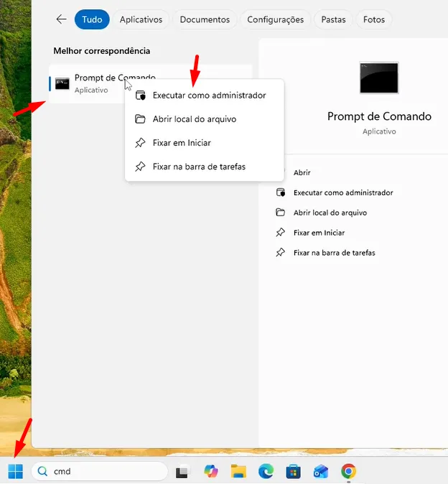448x484 pixels.
Task: Select 'Executar como administrador' in the context menu
Action: pos(209,96)
